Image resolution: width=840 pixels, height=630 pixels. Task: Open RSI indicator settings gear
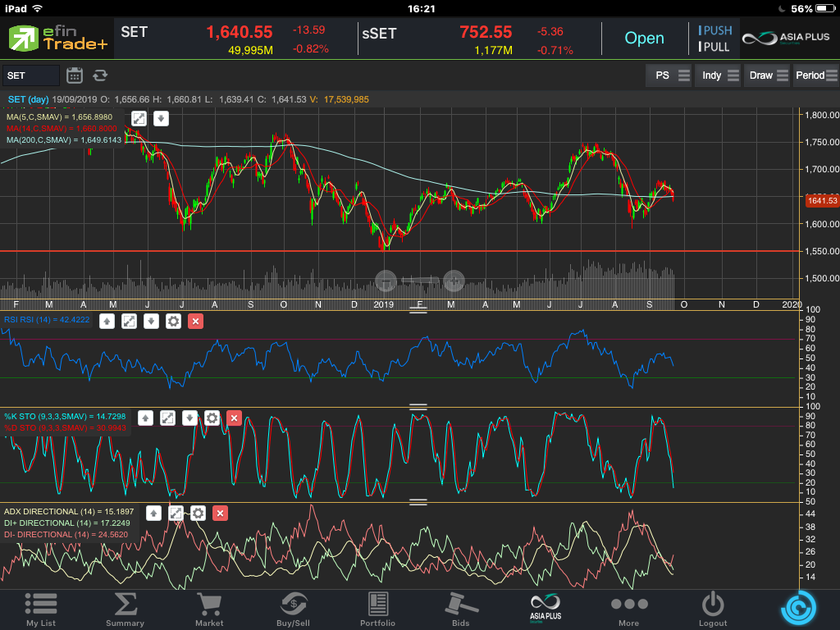click(x=173, y=321)
